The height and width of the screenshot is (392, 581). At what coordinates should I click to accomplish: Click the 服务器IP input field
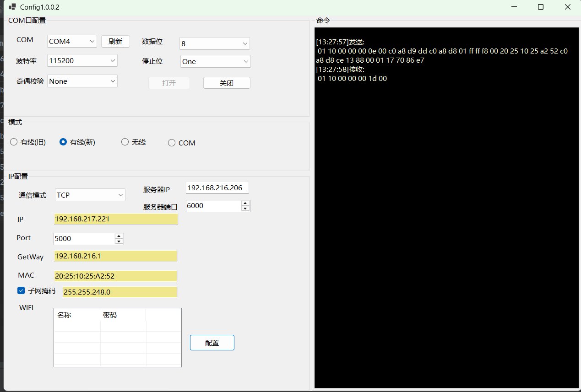click(217, 188)
